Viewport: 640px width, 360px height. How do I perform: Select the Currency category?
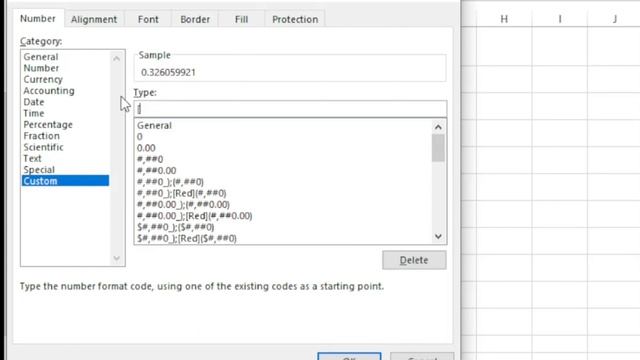pos(43,80)
